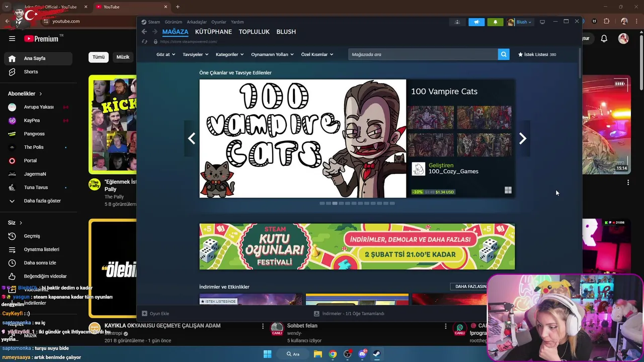Show next featured game in carousel

523,139
